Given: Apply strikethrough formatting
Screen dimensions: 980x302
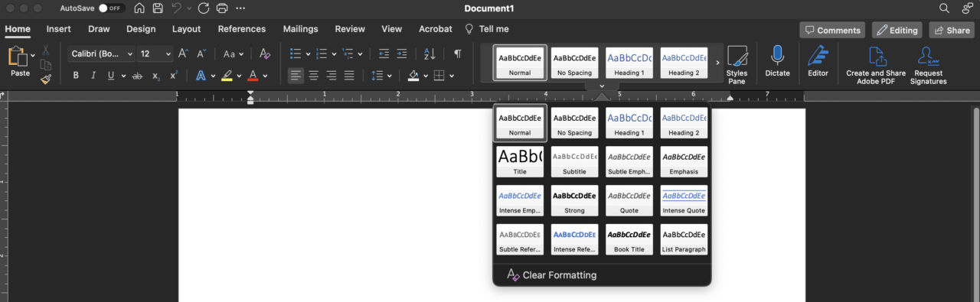Looking at the screenshot, I should pos(137,76).
